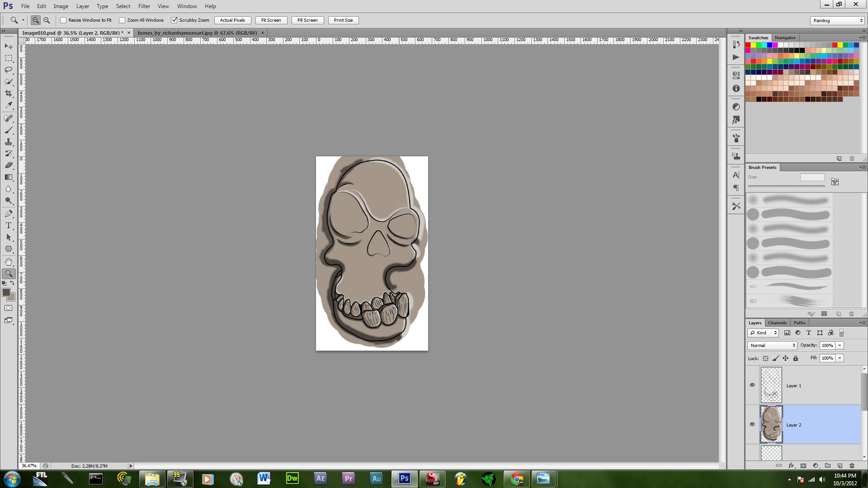This screenshot has height=488, width=868.
Task: Add layer style with fx icon
Action: (x=791, y=465)
